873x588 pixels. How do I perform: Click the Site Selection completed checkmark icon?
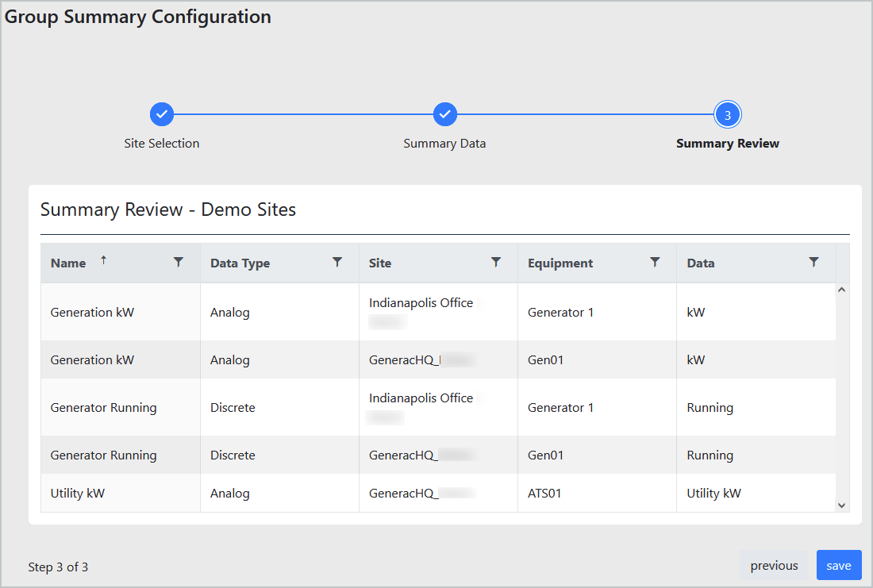point(162,113)
